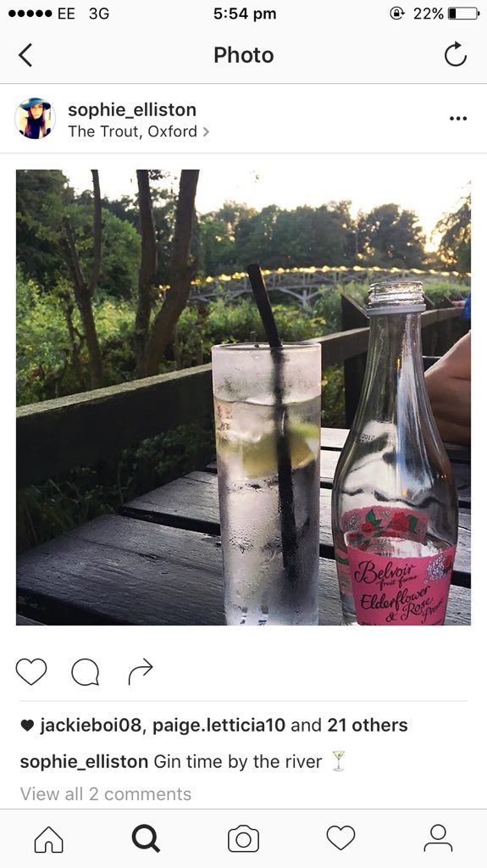Open the comment bubble icon

coord(86,672)
